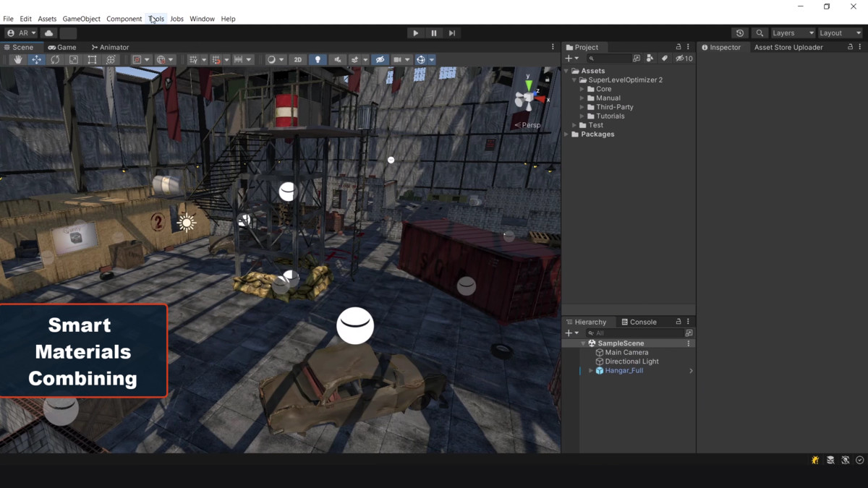Select the Rect Transform tool
The image size is (868, 488).
[x=92, y=59]
